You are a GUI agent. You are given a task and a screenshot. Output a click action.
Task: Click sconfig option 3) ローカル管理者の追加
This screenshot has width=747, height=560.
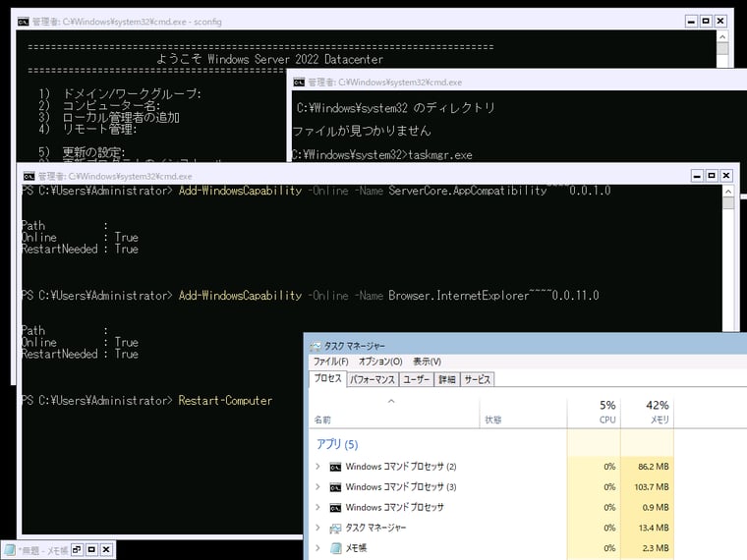[109, 117]
